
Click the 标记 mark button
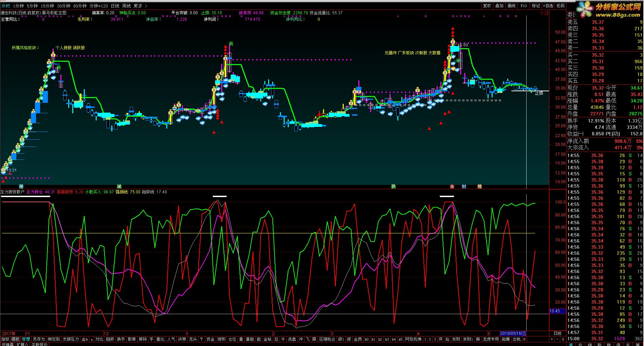536,6
